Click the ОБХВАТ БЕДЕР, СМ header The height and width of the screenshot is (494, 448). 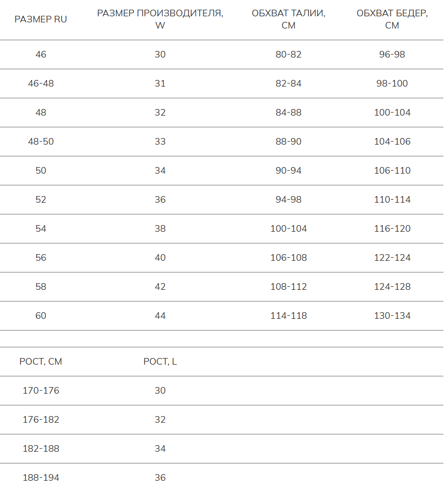pyautogui.click(x=392, y=19)
